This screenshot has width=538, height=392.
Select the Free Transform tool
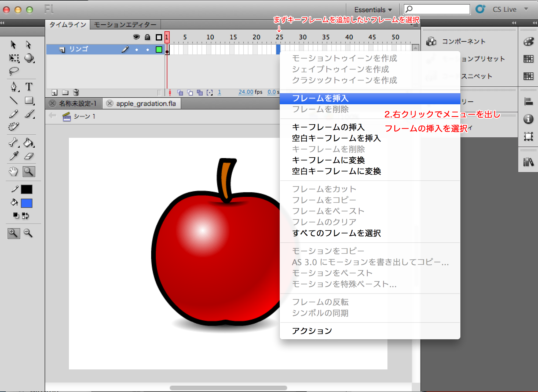14,58
